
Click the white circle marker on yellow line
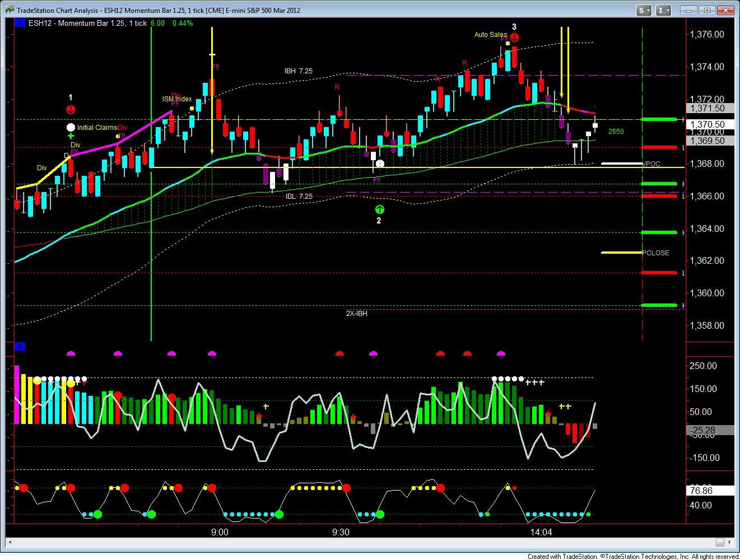[379, 164]
